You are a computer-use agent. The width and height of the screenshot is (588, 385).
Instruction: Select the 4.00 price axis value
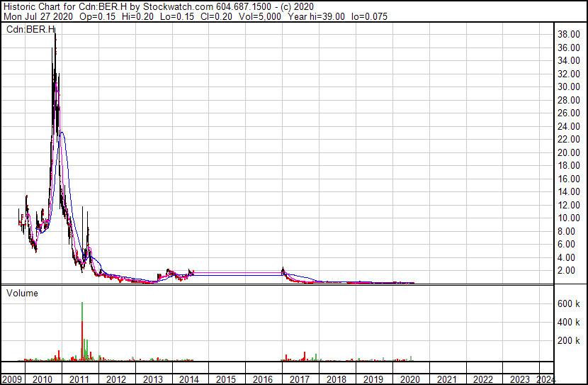(566, 258)
